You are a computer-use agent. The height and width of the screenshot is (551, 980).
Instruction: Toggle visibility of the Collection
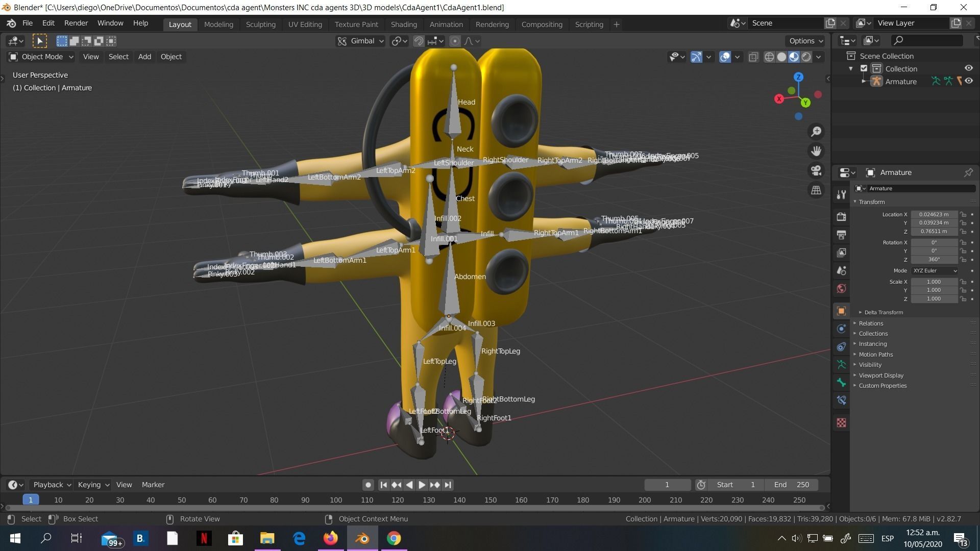969,68
